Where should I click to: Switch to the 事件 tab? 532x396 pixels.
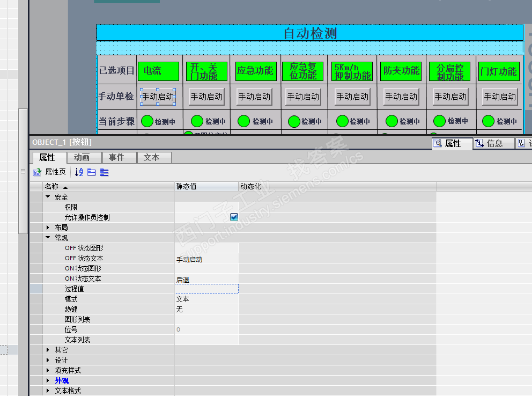click(120, 157)
